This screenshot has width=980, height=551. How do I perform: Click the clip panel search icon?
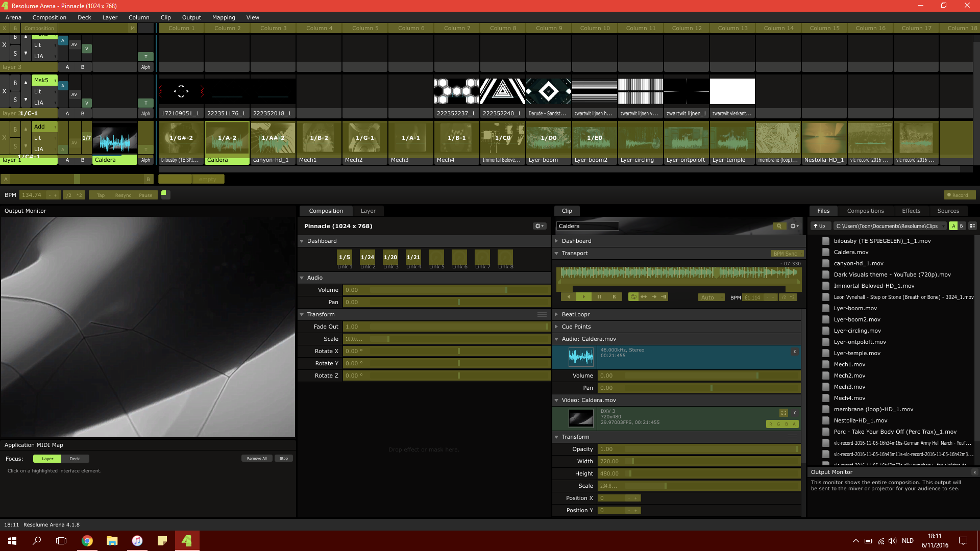pyautogui.click(x=779, y=226)
